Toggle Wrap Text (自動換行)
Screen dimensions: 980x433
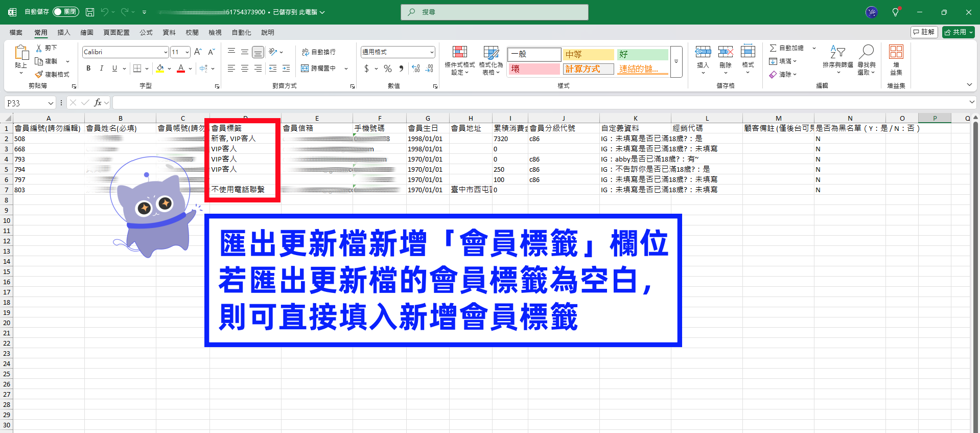318,52
